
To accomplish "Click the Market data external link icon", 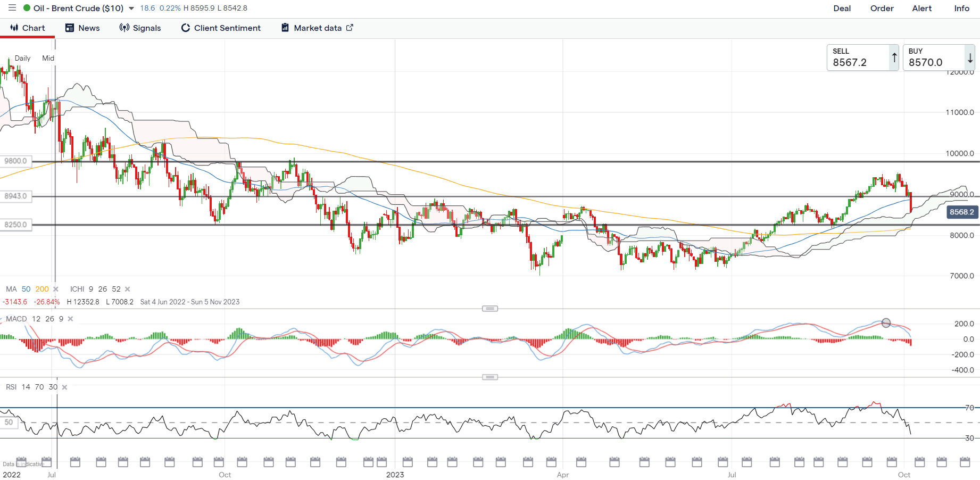I will (350, 28).
